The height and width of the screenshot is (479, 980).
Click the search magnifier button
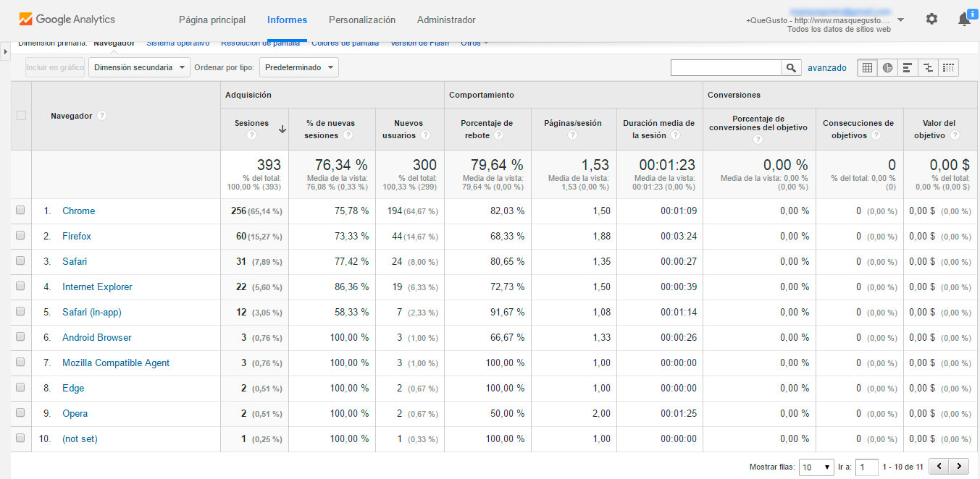792,67
